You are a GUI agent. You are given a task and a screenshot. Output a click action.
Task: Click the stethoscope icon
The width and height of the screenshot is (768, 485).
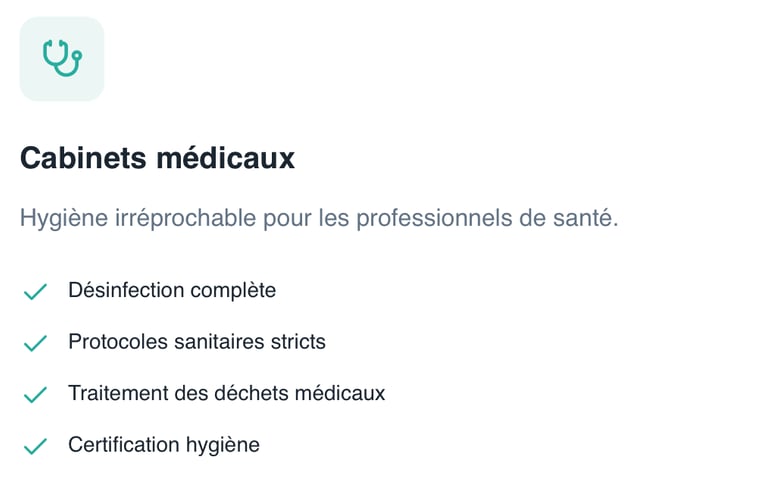tap(62, 59)
